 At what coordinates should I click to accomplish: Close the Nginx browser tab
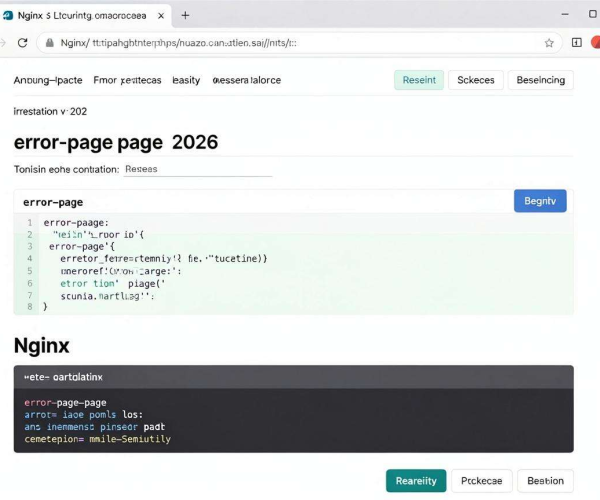tap(161, 16)
